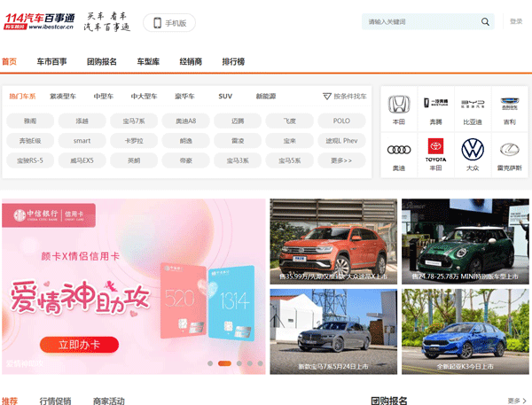Switch to the 推荐 bottom tab
Viewport: 532px width, 405px height.
(10, 401)
